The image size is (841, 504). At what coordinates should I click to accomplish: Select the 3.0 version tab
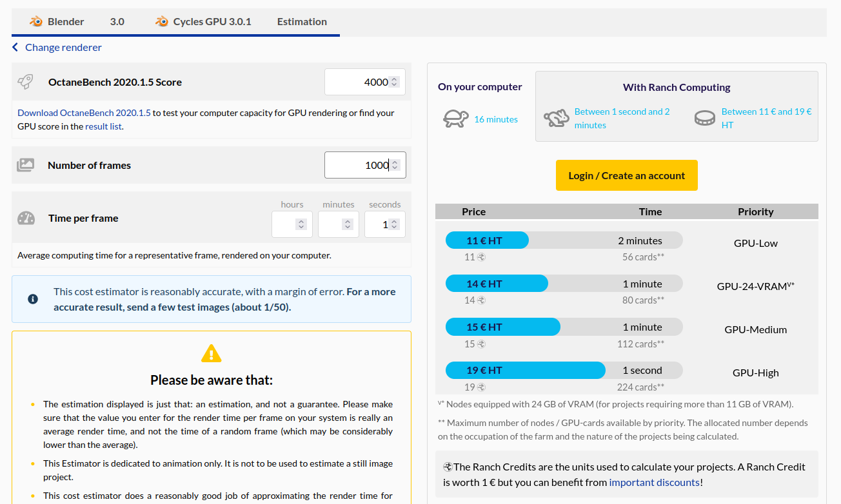(117, 21)
